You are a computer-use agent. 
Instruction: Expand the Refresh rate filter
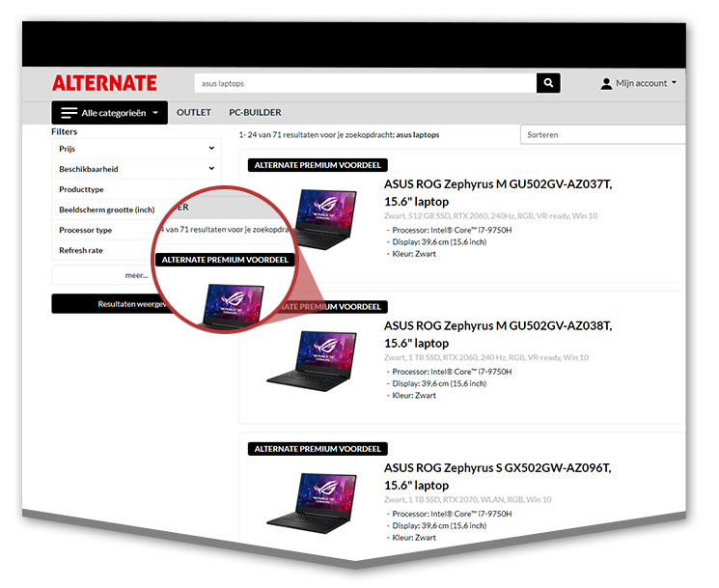point(101,250)
